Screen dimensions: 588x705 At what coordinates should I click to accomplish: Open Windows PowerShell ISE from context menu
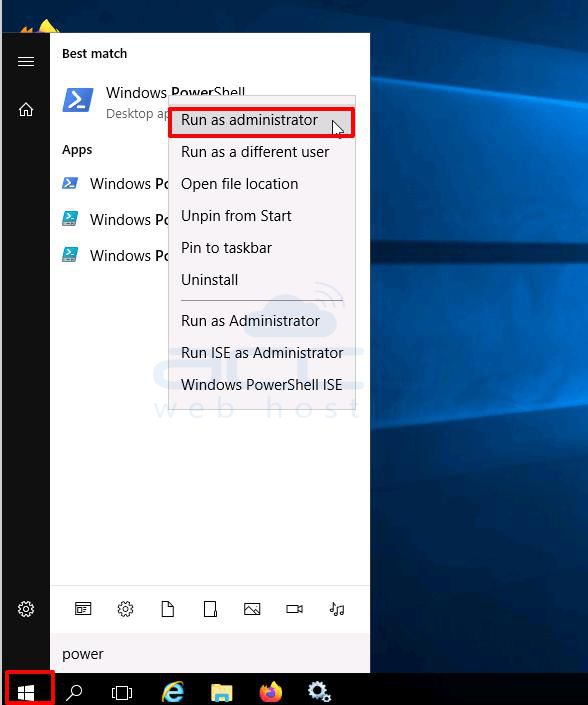pos(262,384)
